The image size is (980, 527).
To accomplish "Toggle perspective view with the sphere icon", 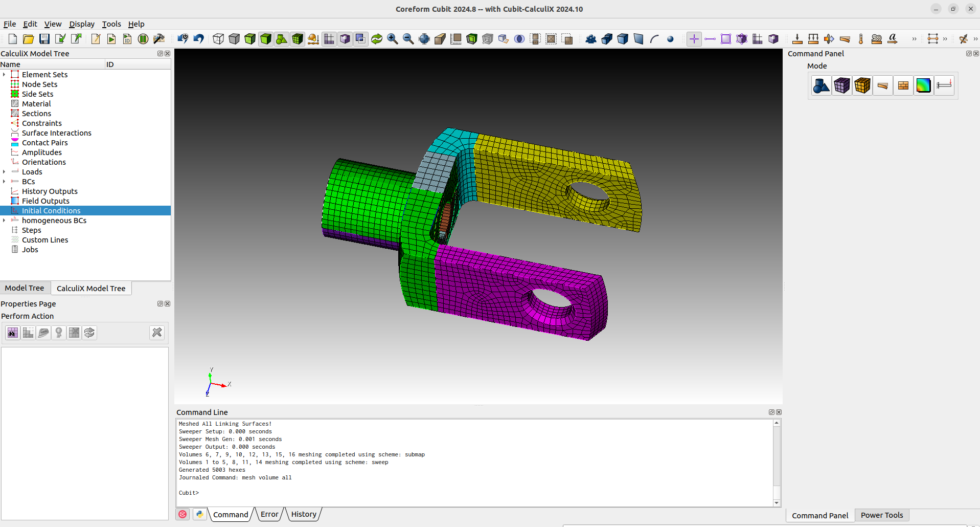I will click(671, 38).
